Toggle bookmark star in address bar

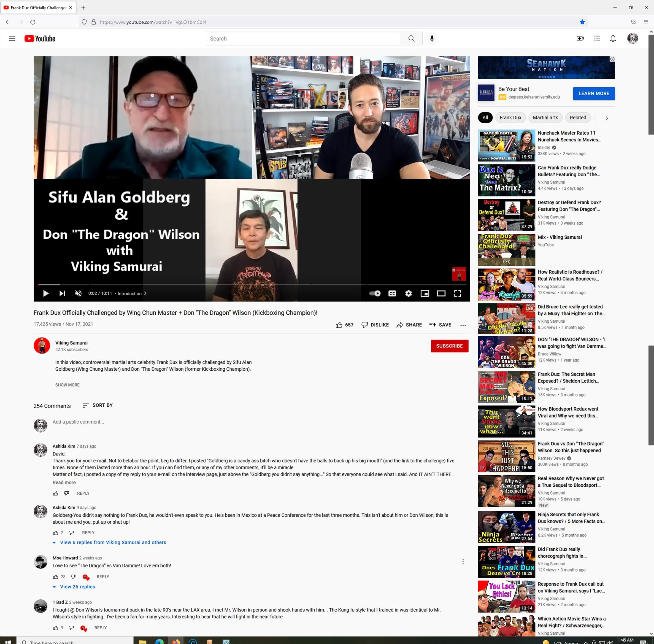coord(582,22)
